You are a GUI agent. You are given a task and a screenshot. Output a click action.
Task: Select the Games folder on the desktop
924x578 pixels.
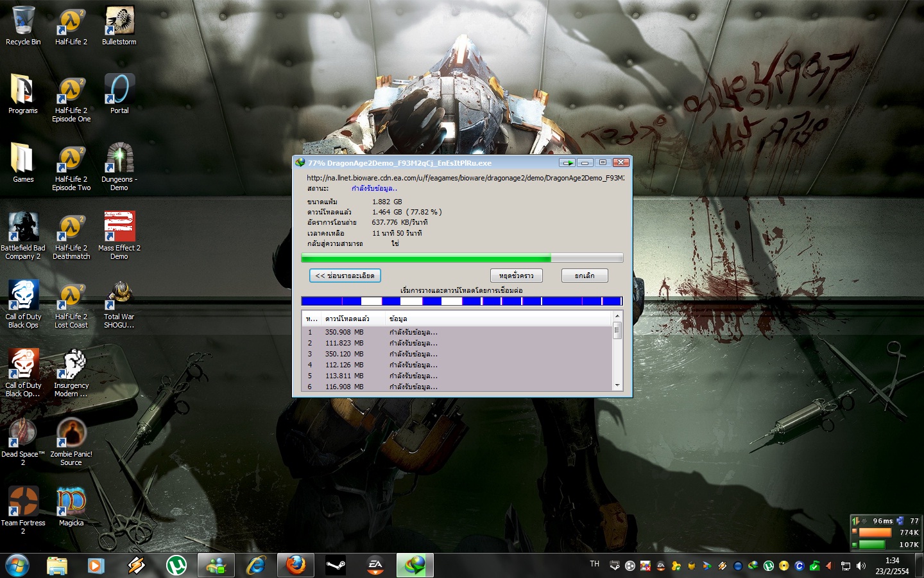[x=23, y=163]
